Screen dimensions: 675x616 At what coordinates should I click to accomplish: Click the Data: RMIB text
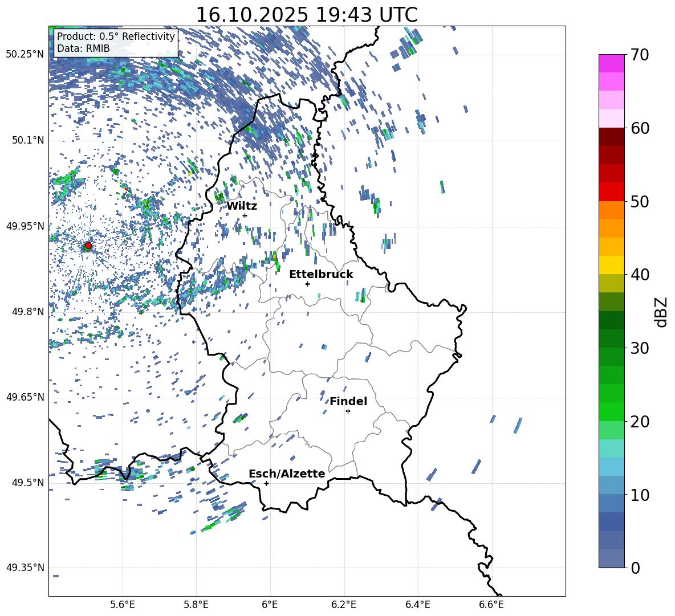pos(83,48)
